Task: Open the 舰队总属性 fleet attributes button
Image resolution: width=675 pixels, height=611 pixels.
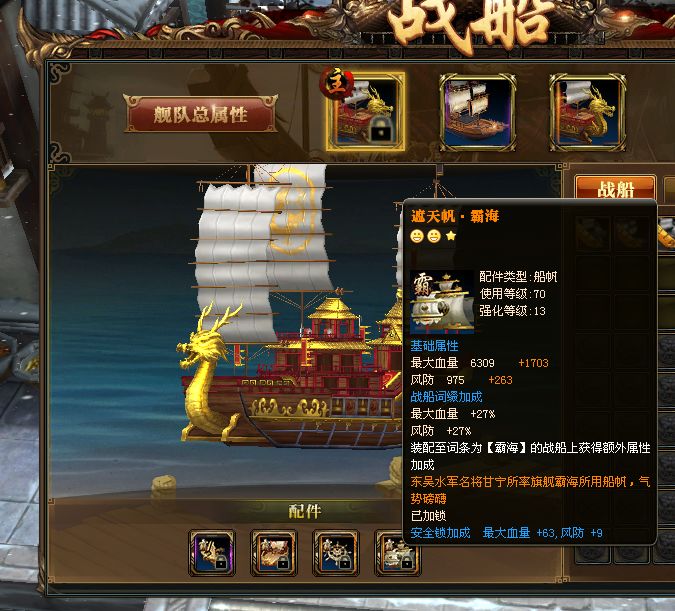Action: click(x=201, y=114)
